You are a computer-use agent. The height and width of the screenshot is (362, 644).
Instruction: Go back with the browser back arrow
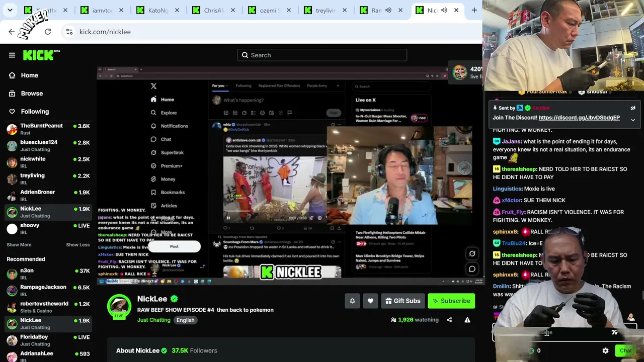(x=12, y=32)
